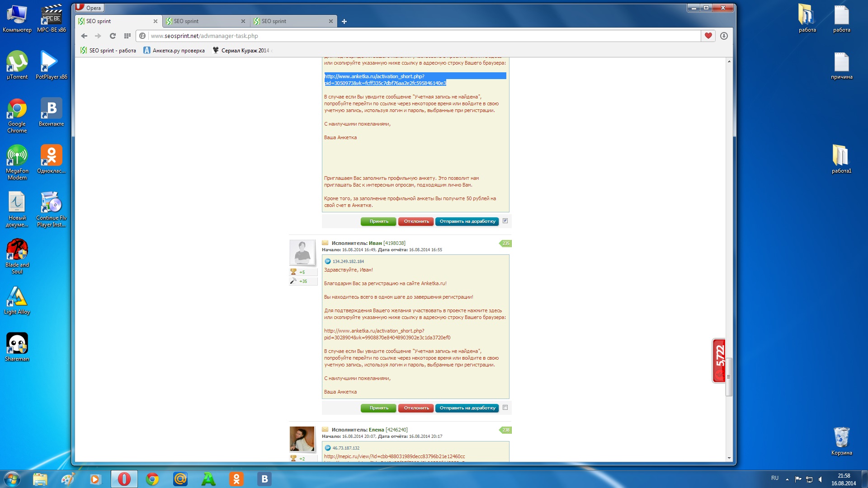Open the Opera menu button

(x=89, y=8)
